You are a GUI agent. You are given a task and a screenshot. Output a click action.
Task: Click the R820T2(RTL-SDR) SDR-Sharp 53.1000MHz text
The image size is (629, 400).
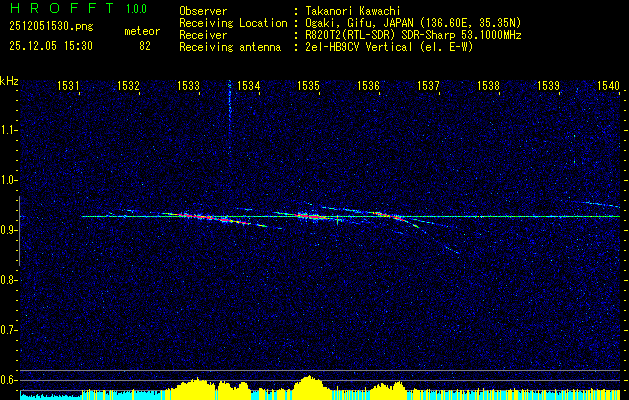coord(413,35)
